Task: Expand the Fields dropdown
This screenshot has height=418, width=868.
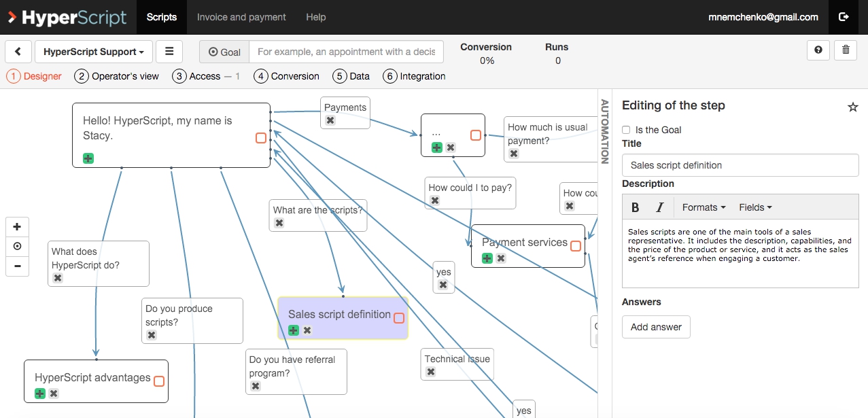Action: 755,207
